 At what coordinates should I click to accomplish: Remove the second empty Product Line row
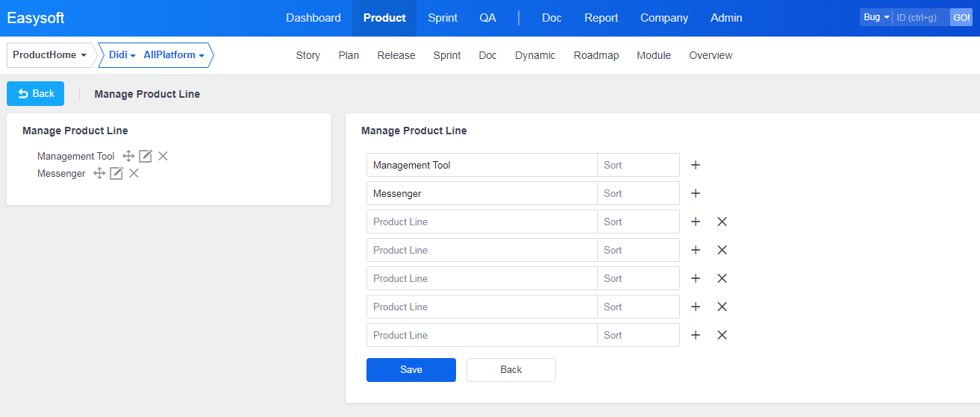point(722,250)
